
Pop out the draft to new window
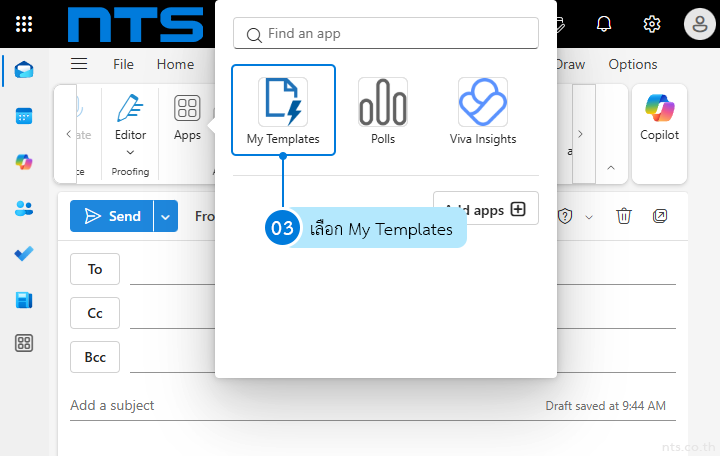coord(660,216)
